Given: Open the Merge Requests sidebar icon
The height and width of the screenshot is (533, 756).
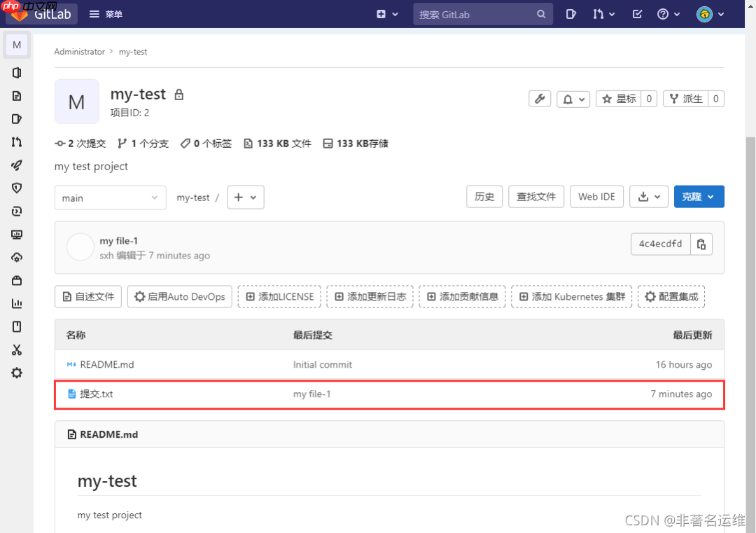Looking at the screenshot, I should [x=16, y=141].
